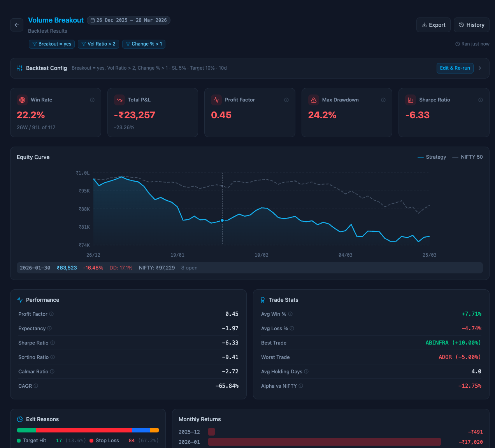Click the Export button
Image resolution: width=495 pixels, height=448 pixels.
pyautogui.click(x=433, y=24)
